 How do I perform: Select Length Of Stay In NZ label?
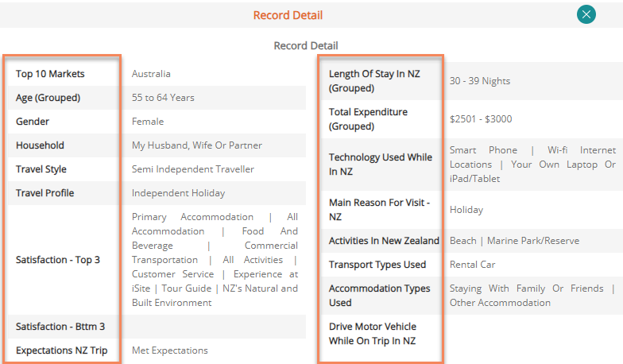pyautogui.click(x=374, y=81)
